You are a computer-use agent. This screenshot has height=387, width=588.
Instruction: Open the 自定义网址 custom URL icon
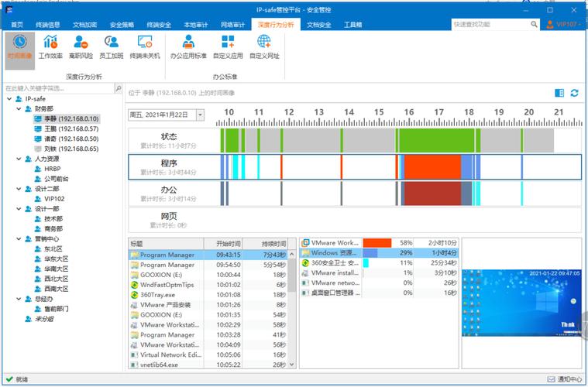point(264,46)
